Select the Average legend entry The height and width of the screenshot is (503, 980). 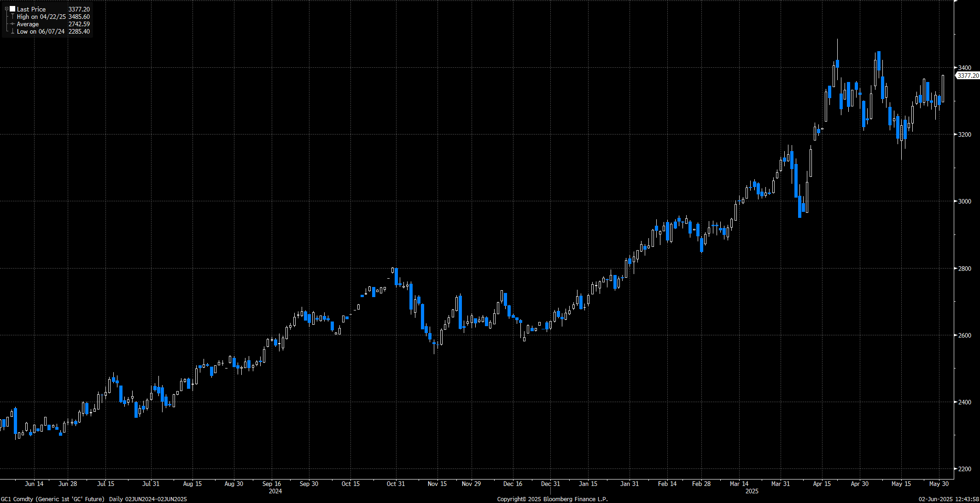(28, 24)
